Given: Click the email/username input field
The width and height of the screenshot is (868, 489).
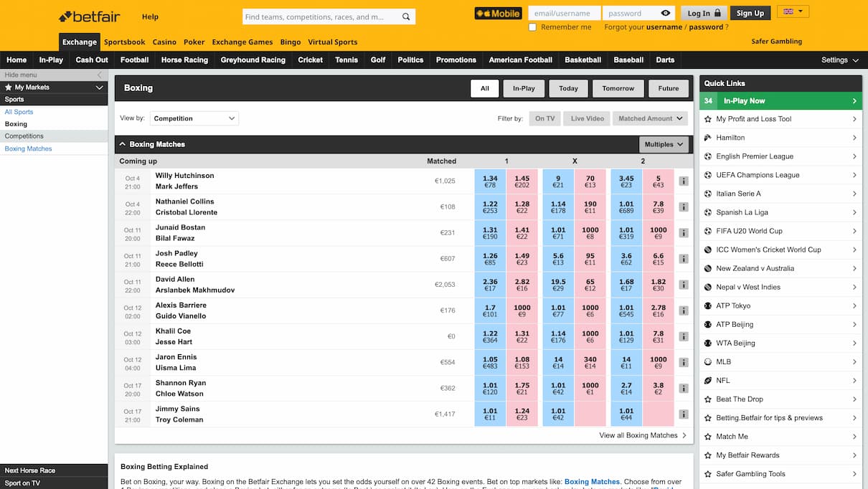Looking at the screenshot, I should click(x=564, y=13).
